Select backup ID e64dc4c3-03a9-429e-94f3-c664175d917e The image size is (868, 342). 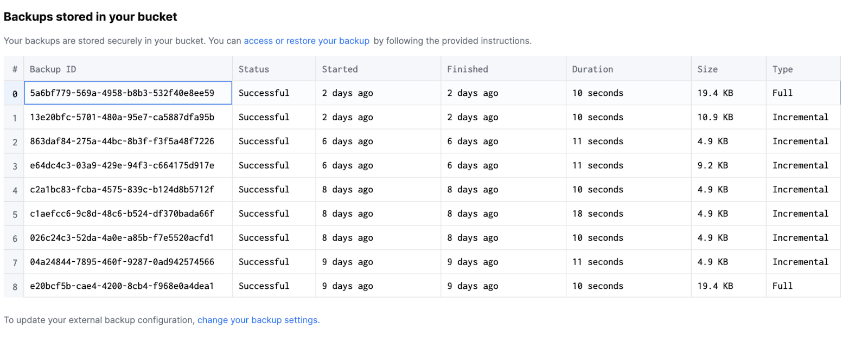coord(122,166)
